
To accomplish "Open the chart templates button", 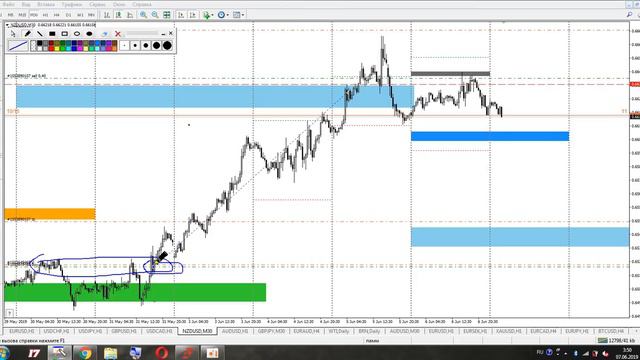I will 236,15.
